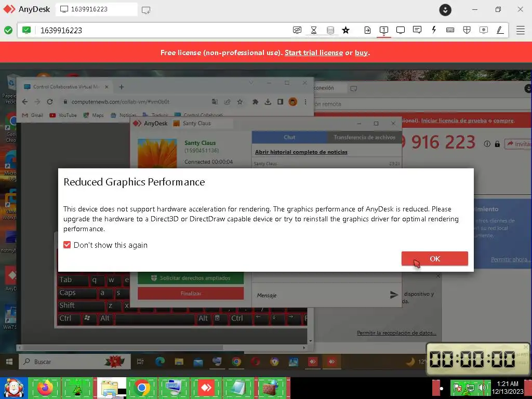Open YouTube bookmark in remote Chrome
The width and height of the screenshot is (532, 399).
[x=63, y=115]
